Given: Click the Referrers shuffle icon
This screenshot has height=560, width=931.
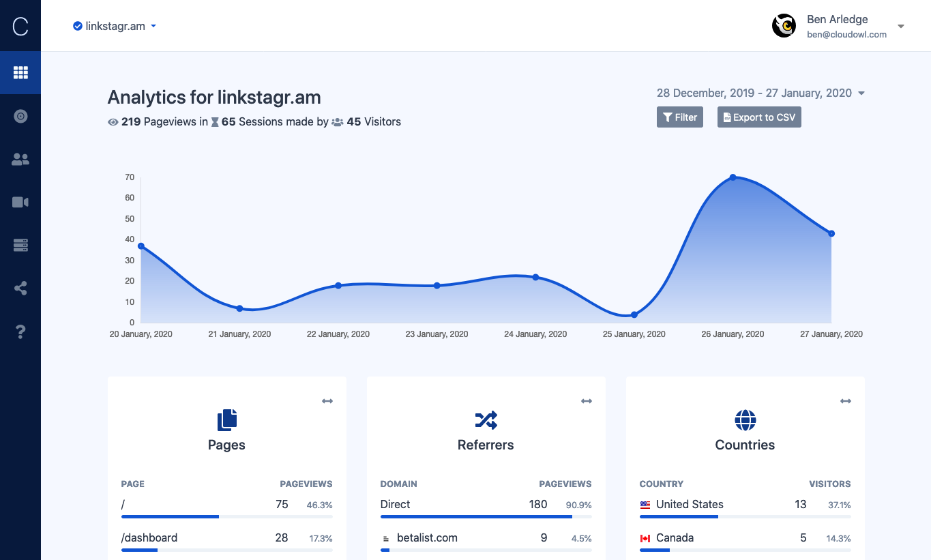Looking at the screenshot, I should point(486,420).
